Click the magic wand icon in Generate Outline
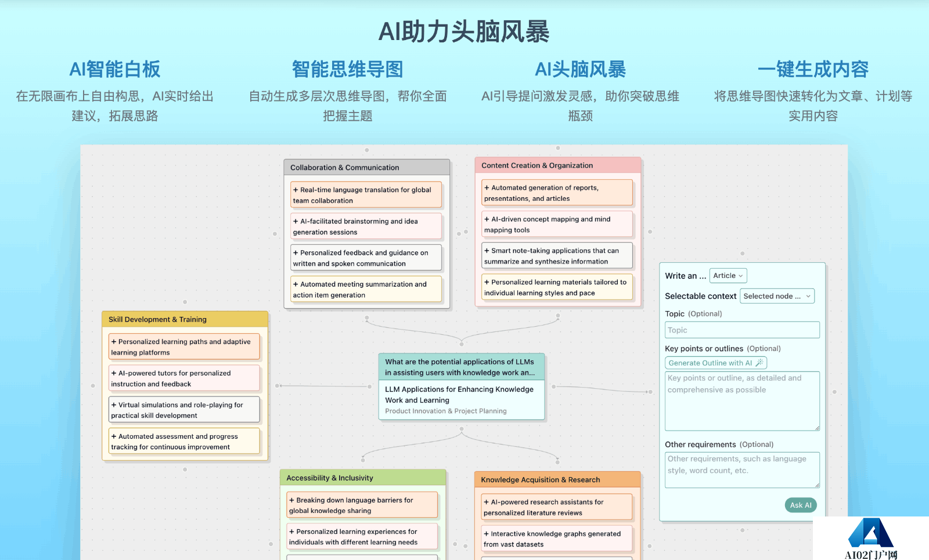 pyautogui.click(x=759, y=363)
